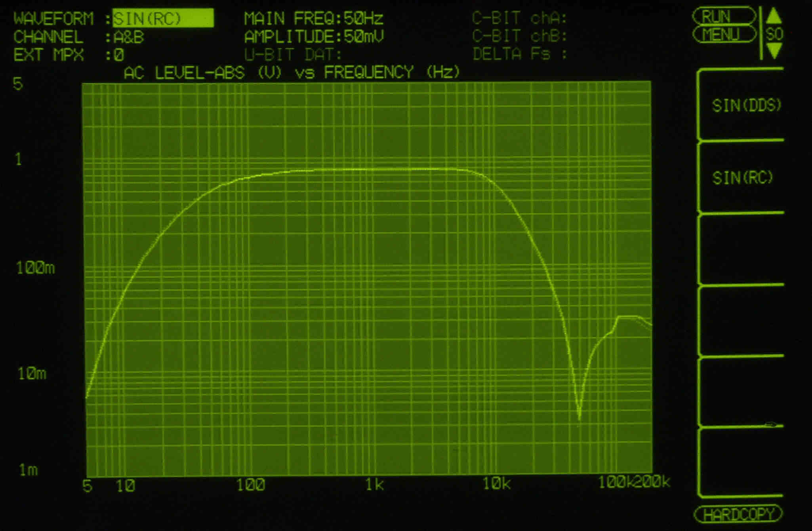
Task: Click the AC LEVEL-ABS vs FREQUENCY title
Action: [292, 73]
